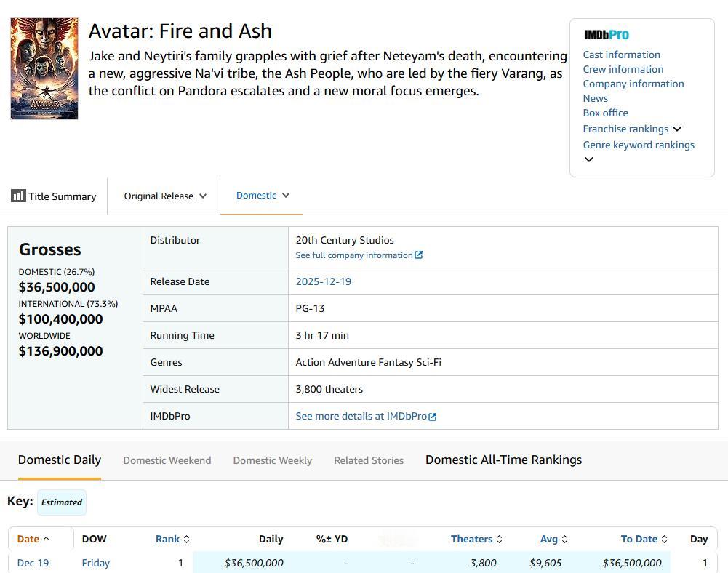Open Cast information link
Image resolution: width=728 pixels, height=573 pixels.
coord(621,55)
